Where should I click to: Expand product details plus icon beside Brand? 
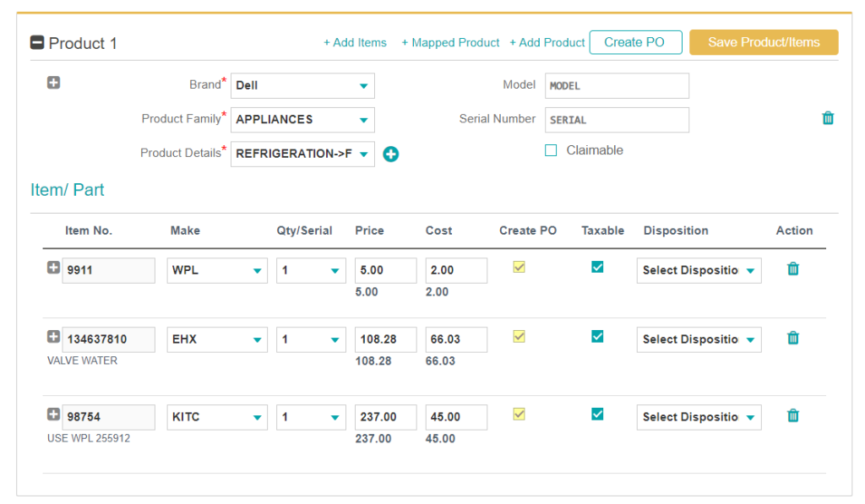pyautogui.click(x=53, y=83)
